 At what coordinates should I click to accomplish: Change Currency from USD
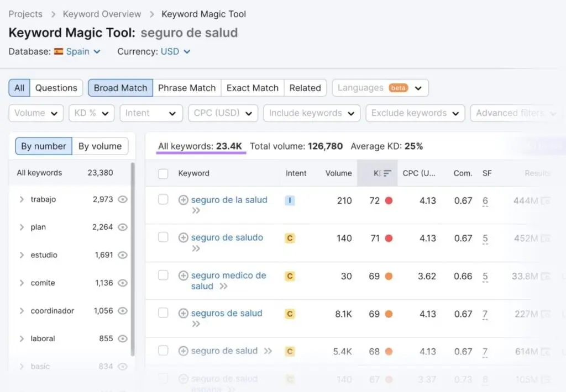(x=175, y=51)
